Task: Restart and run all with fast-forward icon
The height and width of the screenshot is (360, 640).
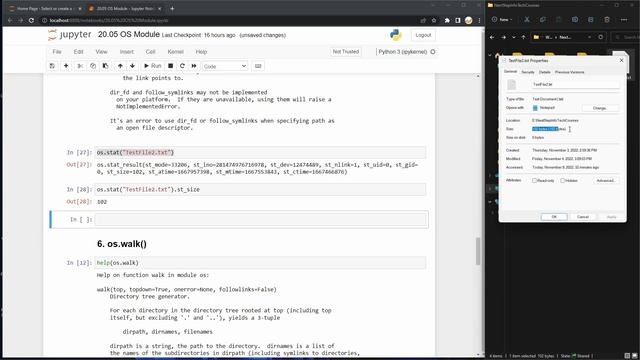Action: pyautogui.click(x=194, y=66)
